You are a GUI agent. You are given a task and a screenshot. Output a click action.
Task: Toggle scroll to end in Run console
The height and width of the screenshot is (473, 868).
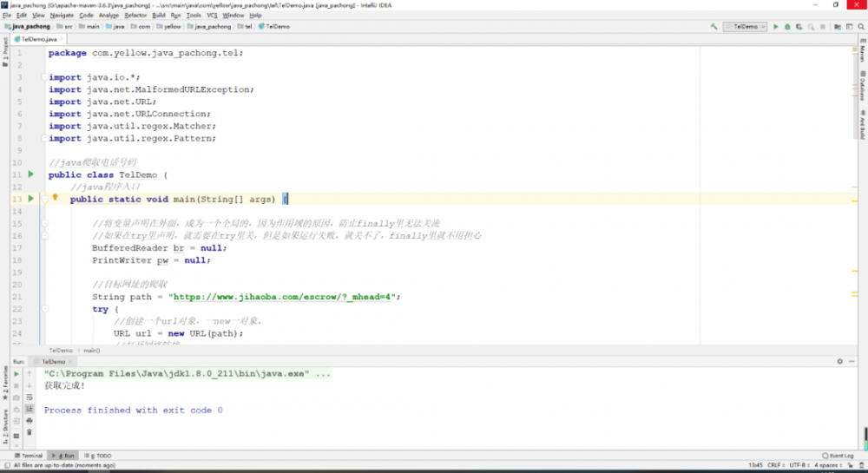(30, 410)
